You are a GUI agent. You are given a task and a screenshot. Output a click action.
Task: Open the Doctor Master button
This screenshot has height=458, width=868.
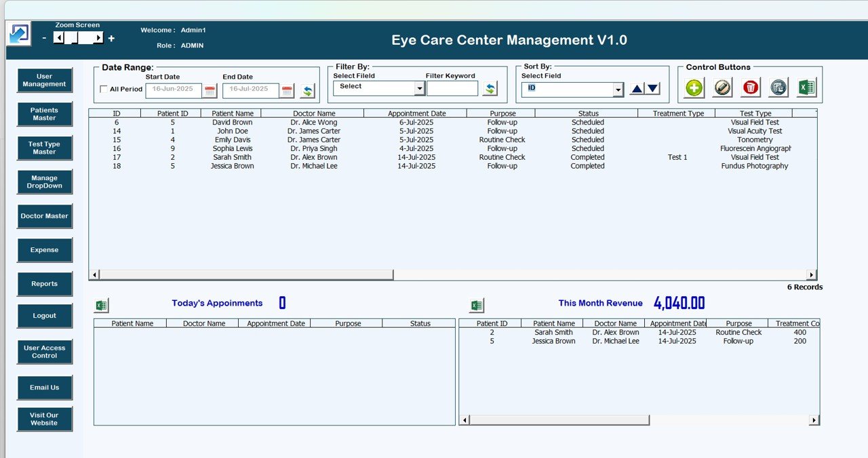coord(44,215)
